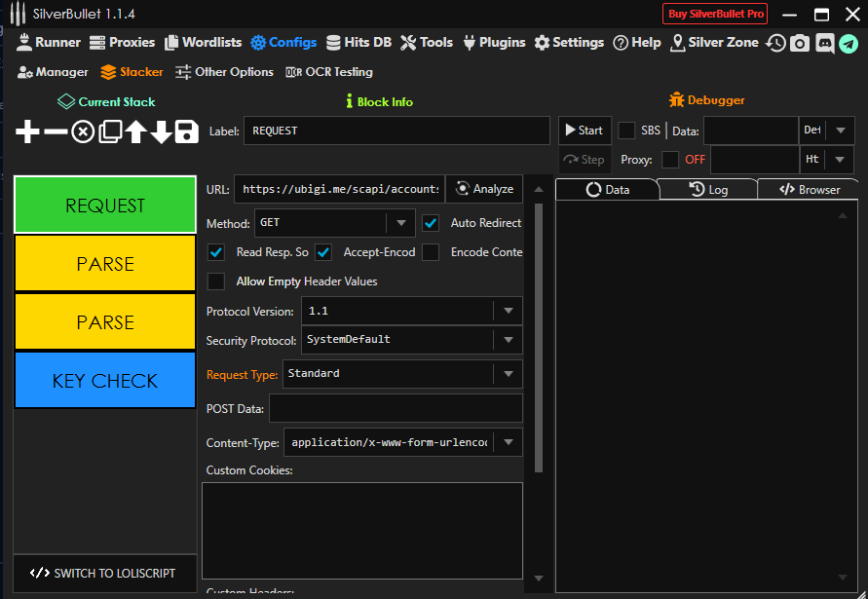Screen dimensions: 868x599
Task: Click the camera screenshot icon in top bar
Action: [800, 43]
